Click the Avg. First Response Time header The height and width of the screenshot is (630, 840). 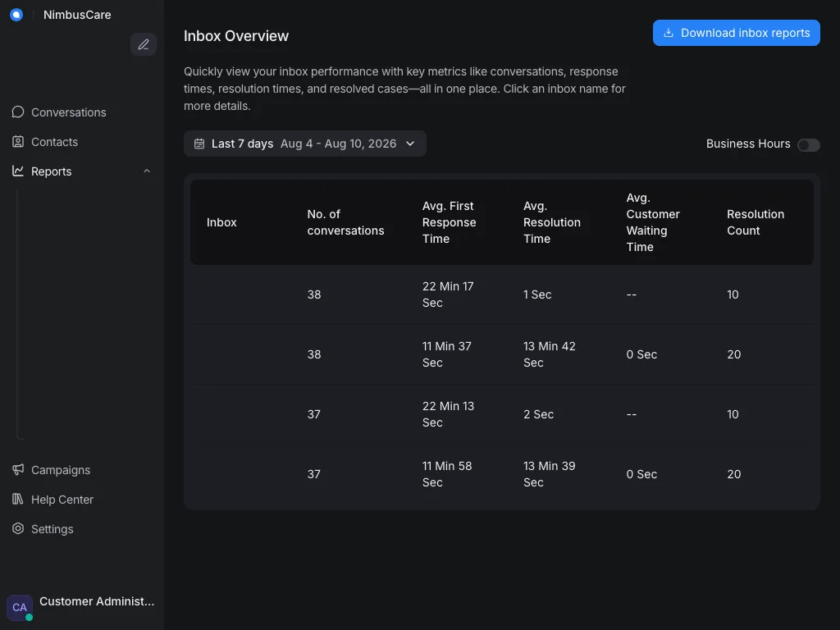(449, 222)
